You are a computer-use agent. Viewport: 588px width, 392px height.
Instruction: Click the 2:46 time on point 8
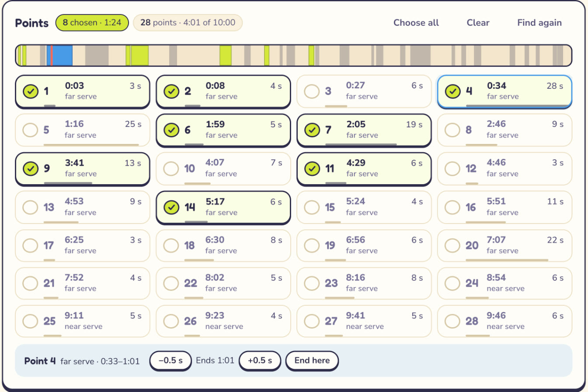coord(497,125)
